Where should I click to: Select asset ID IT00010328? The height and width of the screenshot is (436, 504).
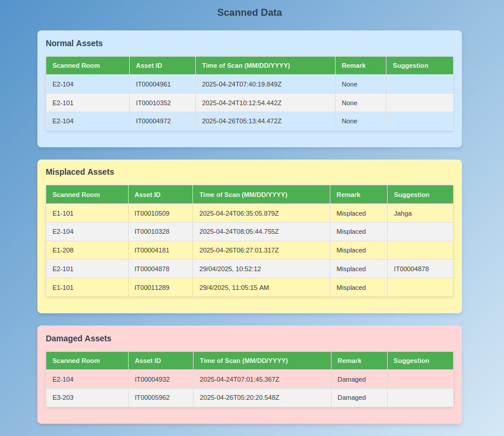pyautogui.click(x=151, y=231)
